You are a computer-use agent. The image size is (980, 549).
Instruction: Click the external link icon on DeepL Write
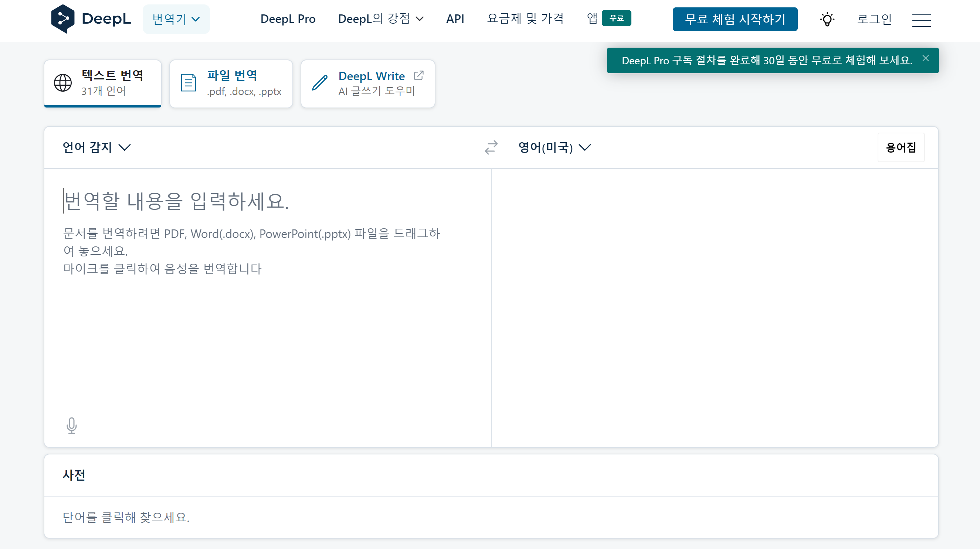click(x=418, y=76)
